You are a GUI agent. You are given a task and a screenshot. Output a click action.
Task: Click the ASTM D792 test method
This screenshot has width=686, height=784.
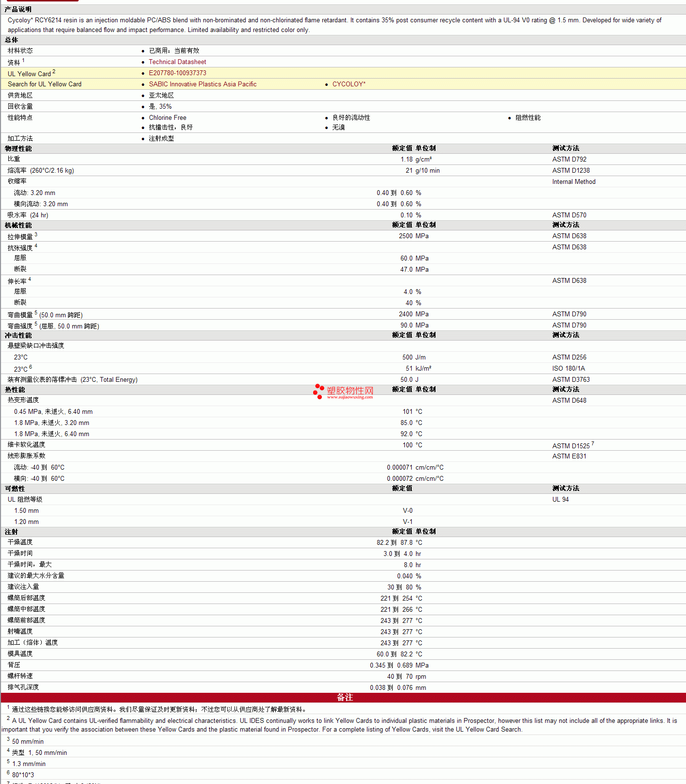pos(569,160)
